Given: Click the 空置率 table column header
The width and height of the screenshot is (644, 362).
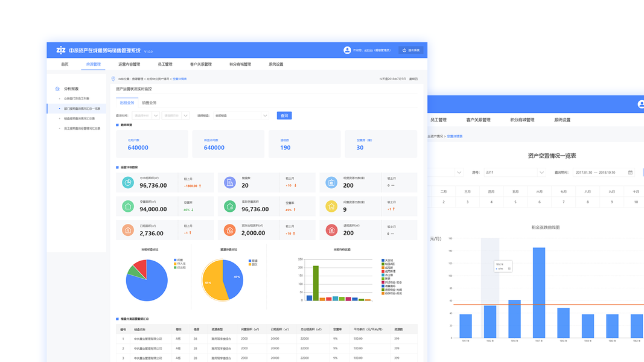Looking at the screenshot, I should 337,329.
